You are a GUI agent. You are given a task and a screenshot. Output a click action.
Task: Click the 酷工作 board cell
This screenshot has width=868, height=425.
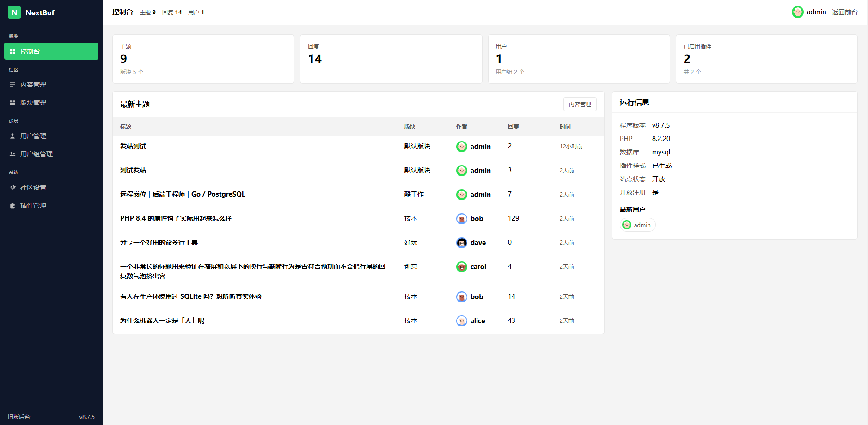click(x=414, y=194)
